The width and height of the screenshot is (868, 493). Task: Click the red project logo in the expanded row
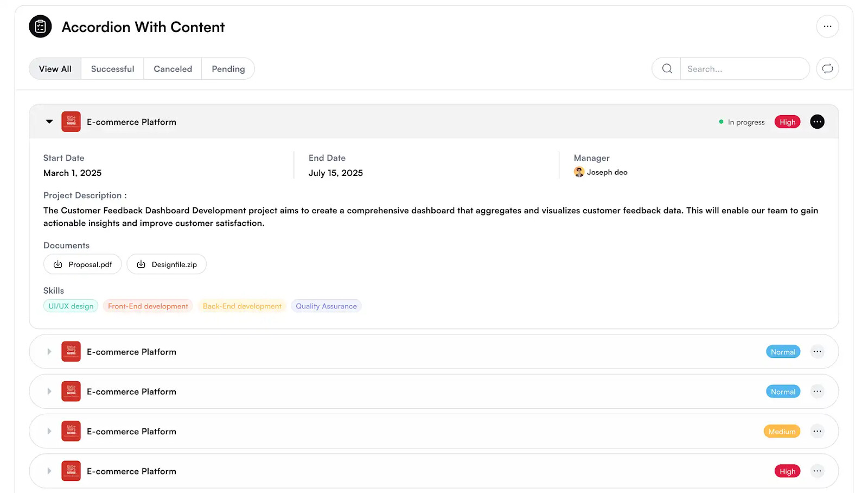71,122
